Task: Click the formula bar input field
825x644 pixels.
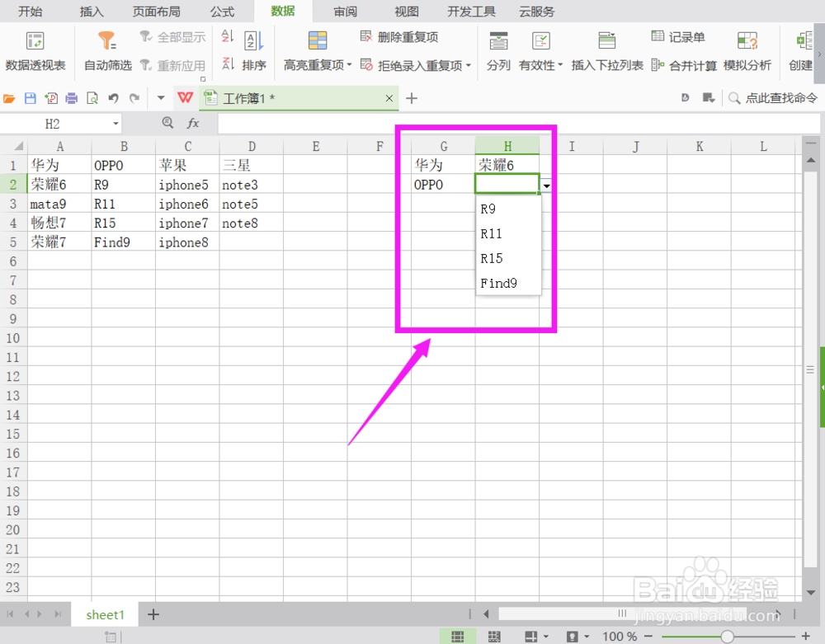Action: (x=518, y=124)
